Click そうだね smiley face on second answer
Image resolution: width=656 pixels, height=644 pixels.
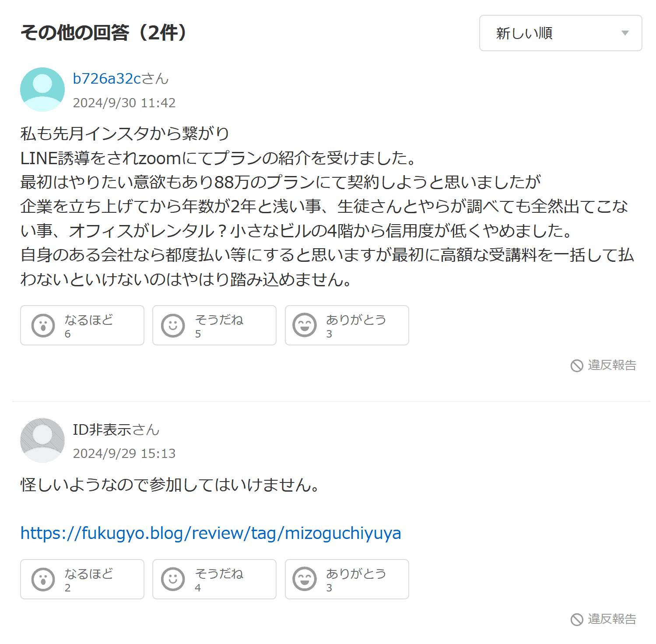pos(173,579)
